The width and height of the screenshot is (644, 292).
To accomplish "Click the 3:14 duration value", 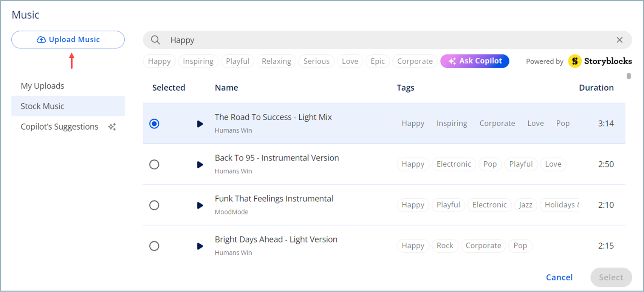I will 606,124.
